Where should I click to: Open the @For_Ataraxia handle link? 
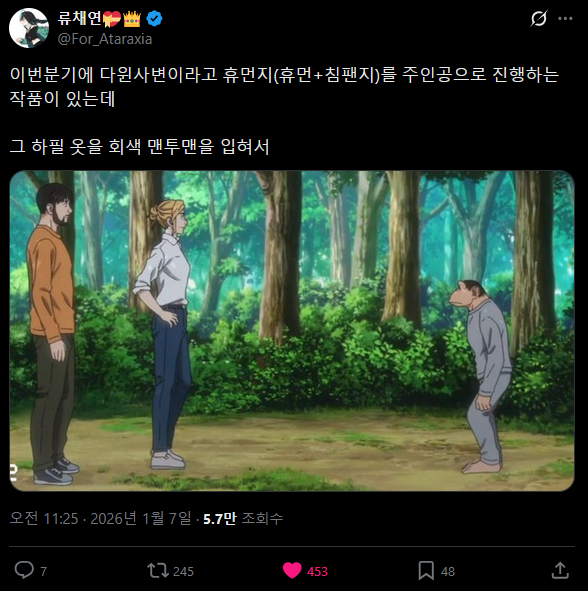105,39
